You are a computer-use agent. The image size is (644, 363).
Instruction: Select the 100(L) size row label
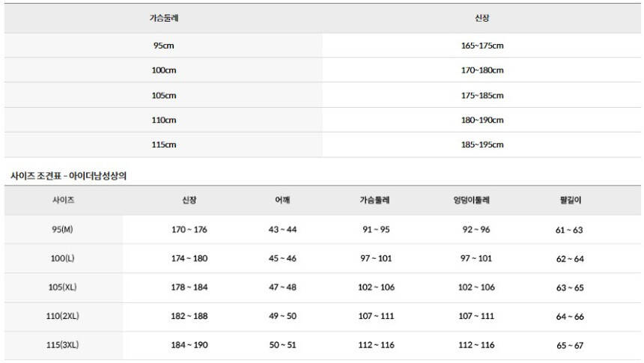(63, 258)
